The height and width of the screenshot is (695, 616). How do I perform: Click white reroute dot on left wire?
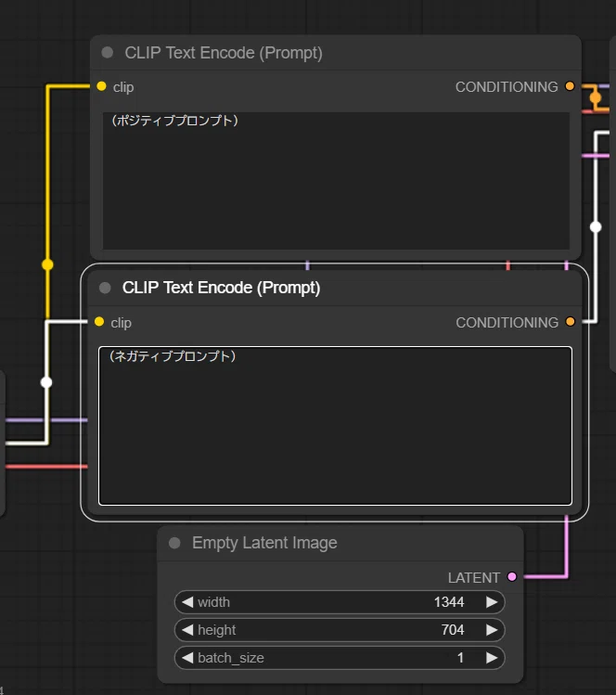pyautogui.click(x=46, y=382)
